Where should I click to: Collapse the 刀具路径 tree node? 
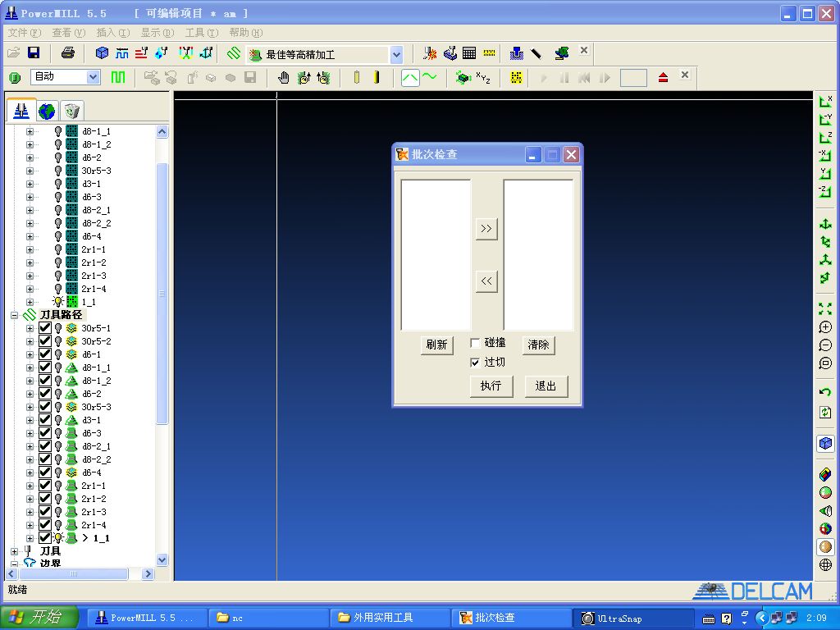coord(15,315)
